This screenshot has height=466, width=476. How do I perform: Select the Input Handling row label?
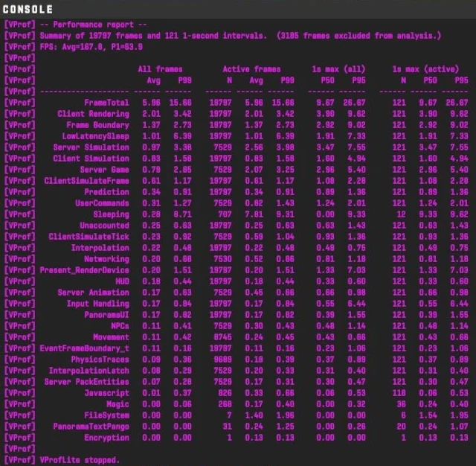[97, 304]
